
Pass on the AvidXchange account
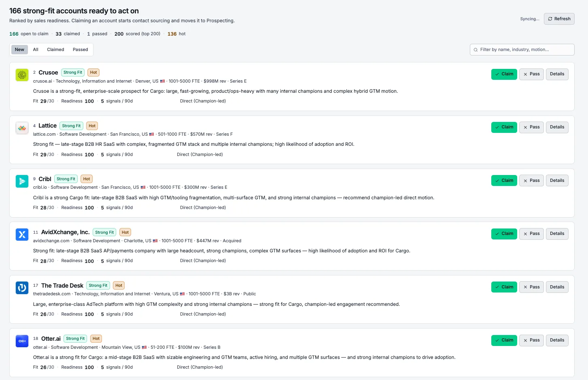click(531, 234)
